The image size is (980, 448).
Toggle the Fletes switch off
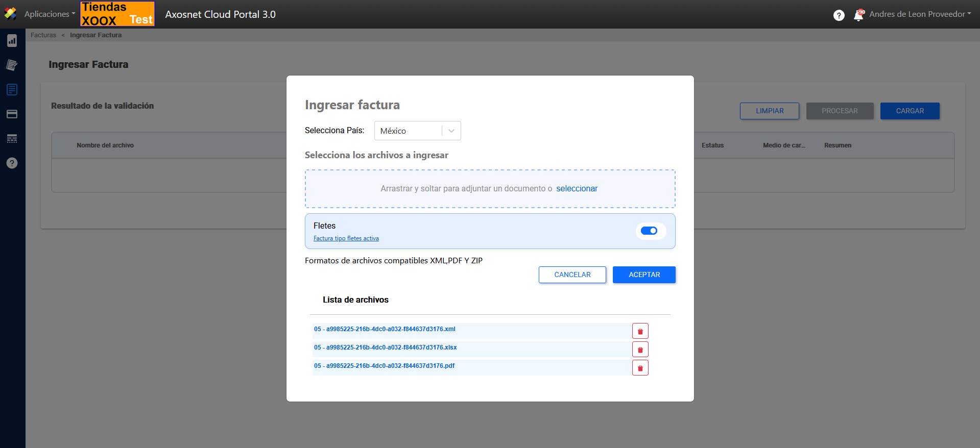click(x=649, y=231)
